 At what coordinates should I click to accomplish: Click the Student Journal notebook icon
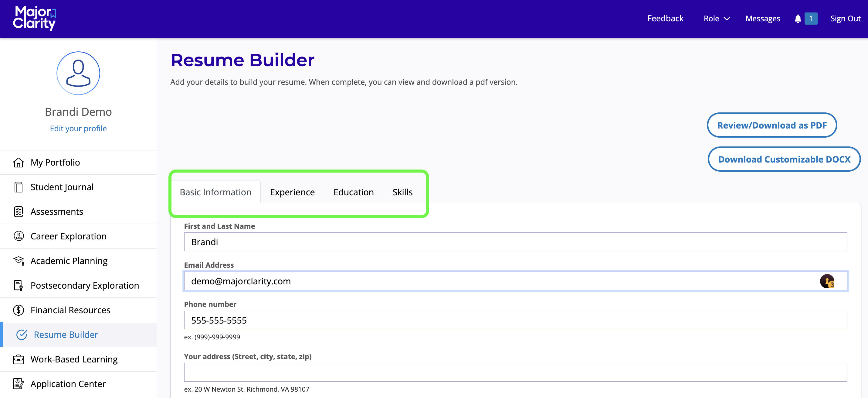click(19, 187)
